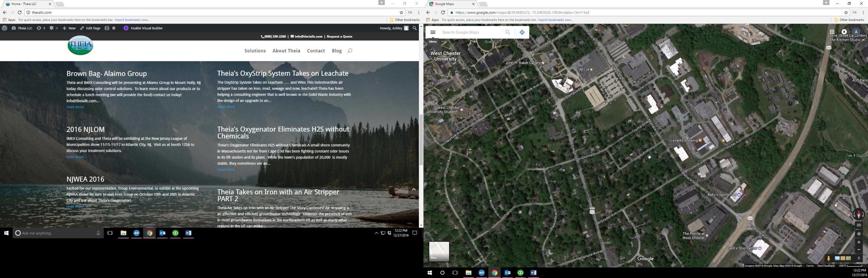Click the Google apps grid icon
The image size is (868, 278).
click(x=832, y=32)
